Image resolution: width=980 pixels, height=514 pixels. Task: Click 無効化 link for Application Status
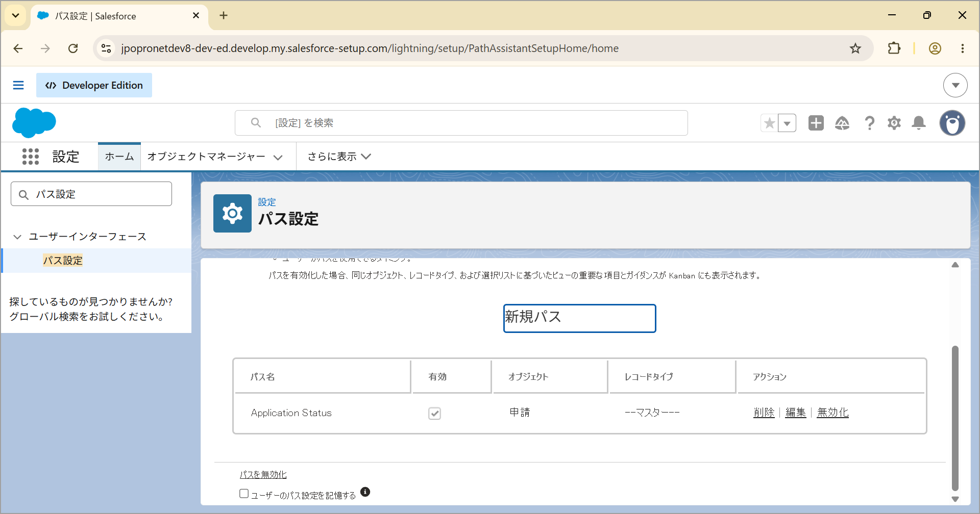(x=832, y=413)
